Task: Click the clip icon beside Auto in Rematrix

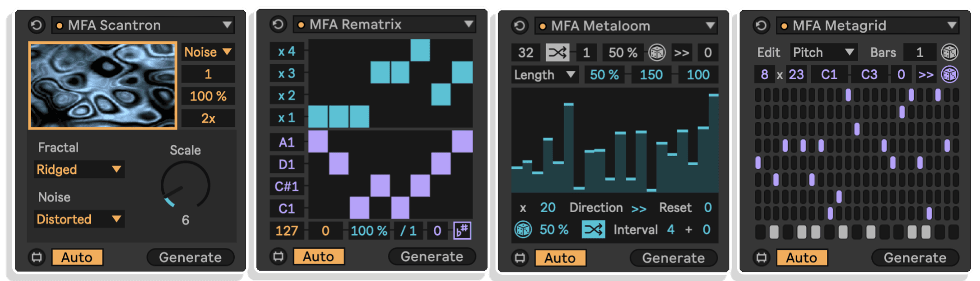Action: 278,256
